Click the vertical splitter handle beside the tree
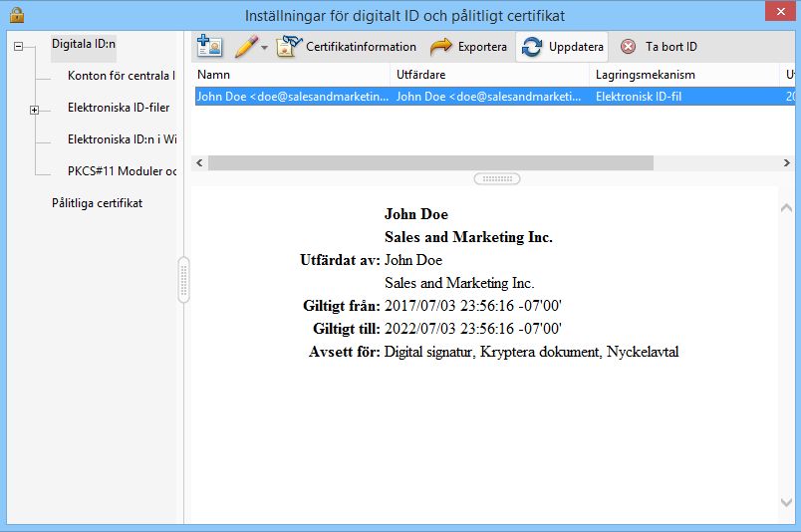 (184, 280)
